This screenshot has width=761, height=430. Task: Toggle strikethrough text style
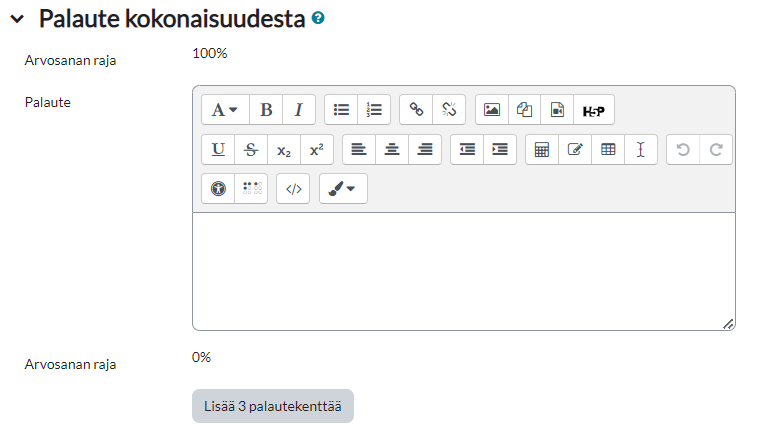coord(251,150)
